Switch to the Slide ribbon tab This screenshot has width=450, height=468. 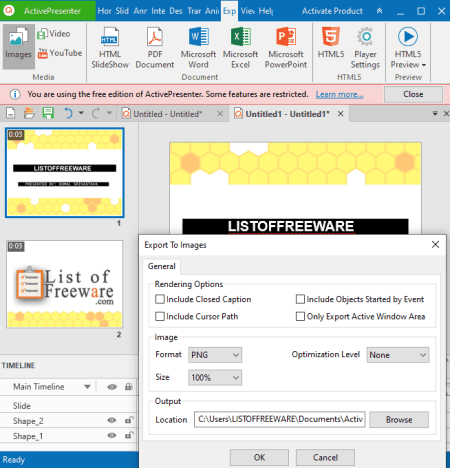(x=122, y=11)
